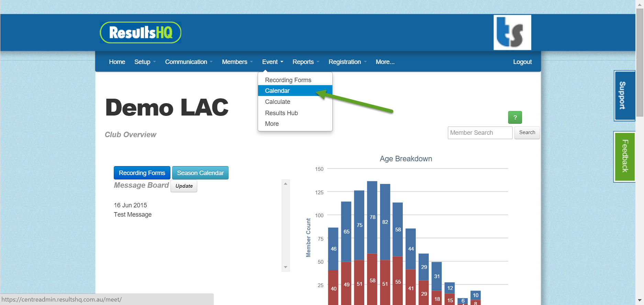This screenshot has height=305, width=644.
Task: Go to Home in navigation bar
Action: pos(117,62)
